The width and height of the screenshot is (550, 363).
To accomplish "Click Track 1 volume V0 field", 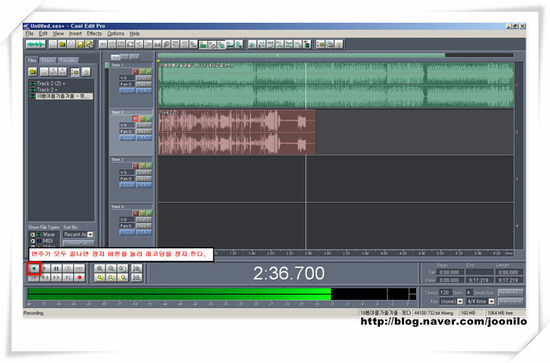I will [x=127, y=78].
